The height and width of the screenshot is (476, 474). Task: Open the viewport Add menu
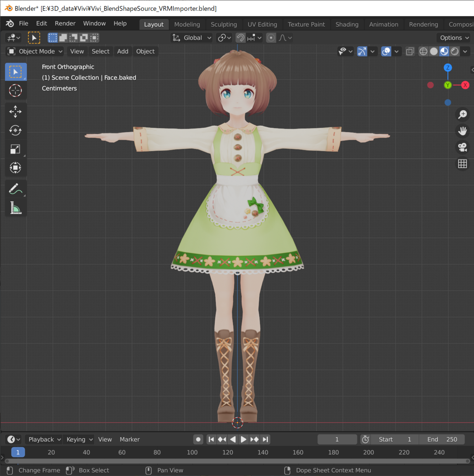click(x=123, y=51)
